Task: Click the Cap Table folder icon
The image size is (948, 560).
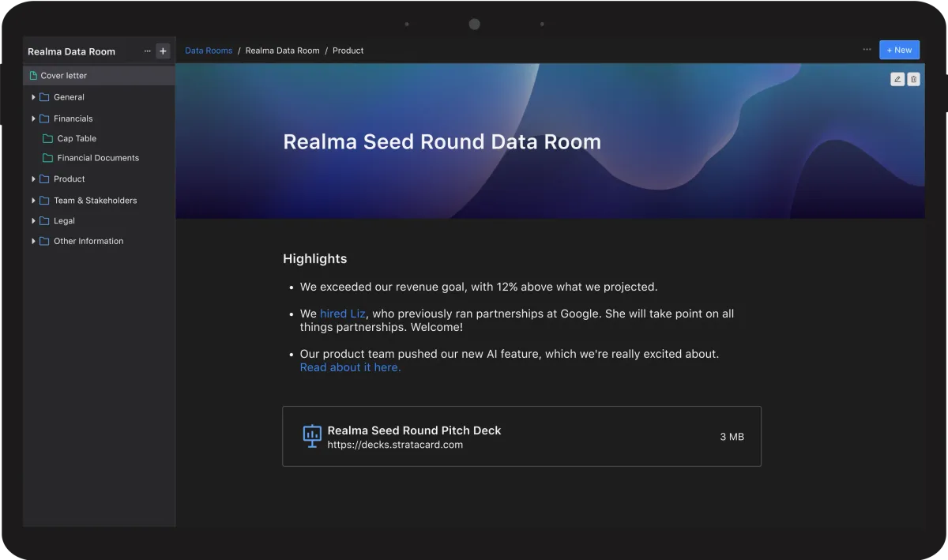Action: 46,138
